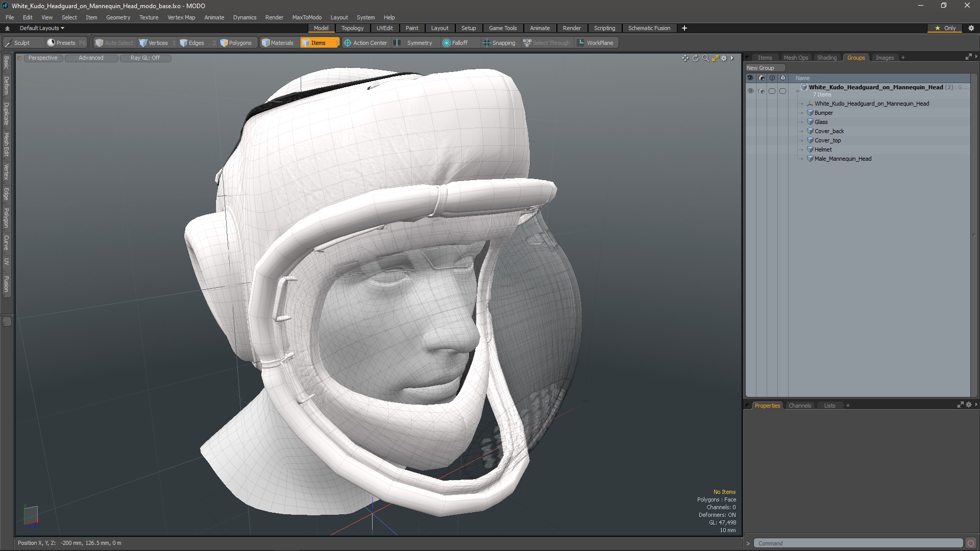The height and width of the screenshot is (551, 980).
Task: Open the Geometry menu
Action: [x=118, y=17]
